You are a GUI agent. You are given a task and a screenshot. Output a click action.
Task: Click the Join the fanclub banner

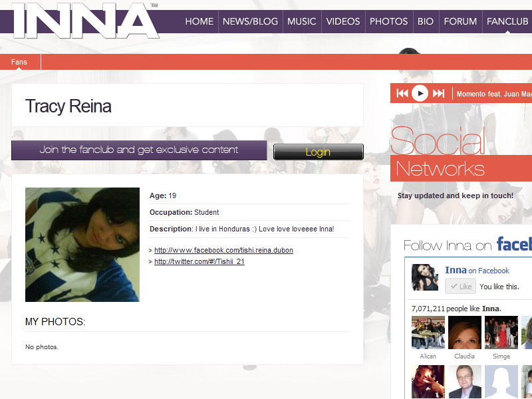pos(139,150)
